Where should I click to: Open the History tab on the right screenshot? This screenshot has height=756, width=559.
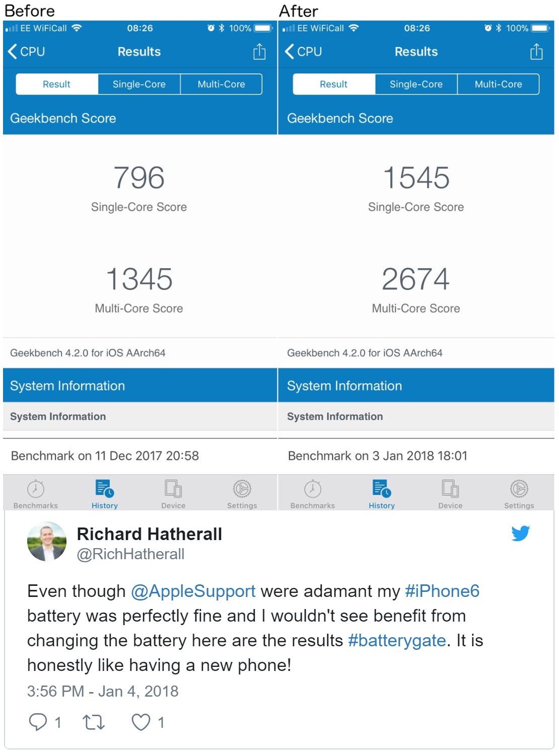click(381, 492)
